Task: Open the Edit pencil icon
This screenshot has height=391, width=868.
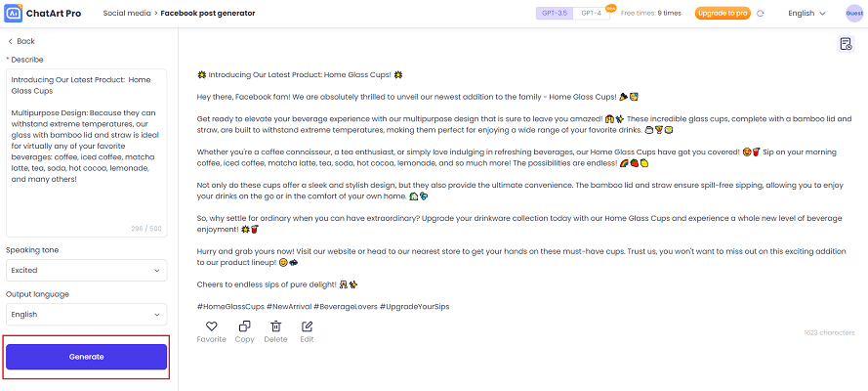Action: pyautogui.click(x=307, y=326)
